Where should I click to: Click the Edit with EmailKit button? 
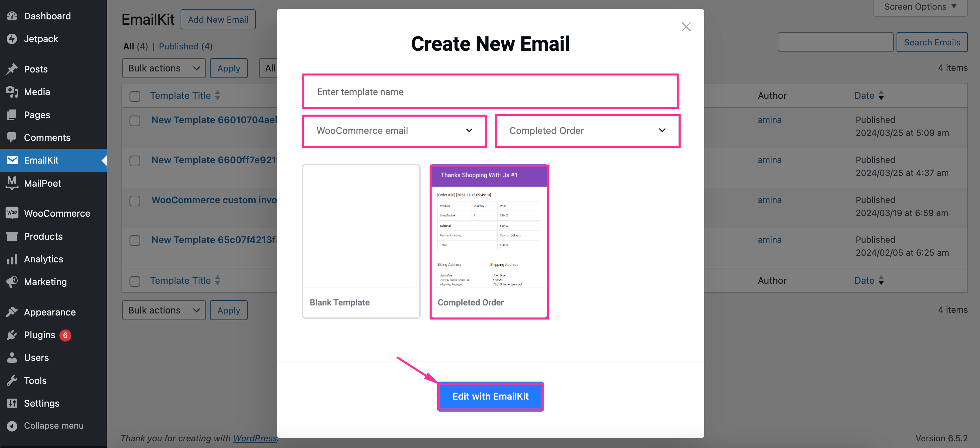[491, 396]
